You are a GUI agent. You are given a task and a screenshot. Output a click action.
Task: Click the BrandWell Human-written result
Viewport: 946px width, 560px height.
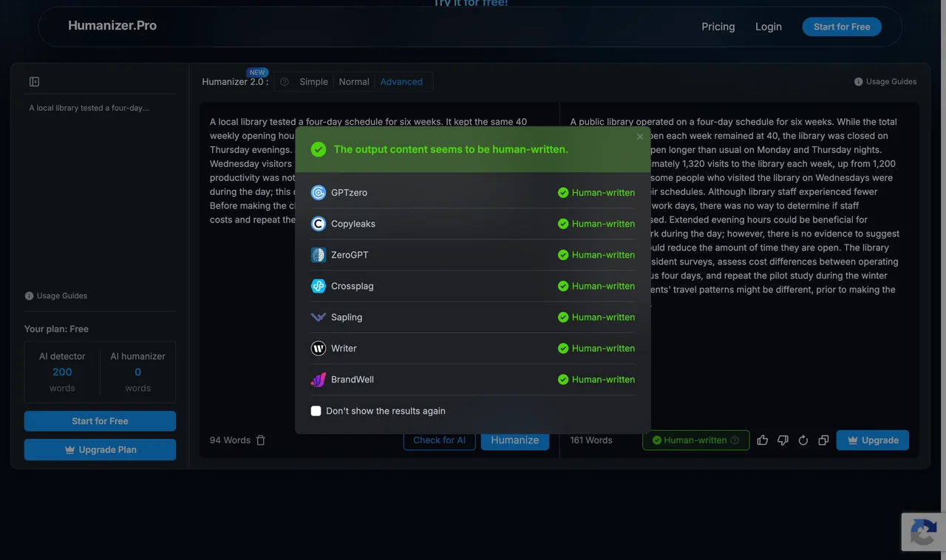[x=596, y=380]
